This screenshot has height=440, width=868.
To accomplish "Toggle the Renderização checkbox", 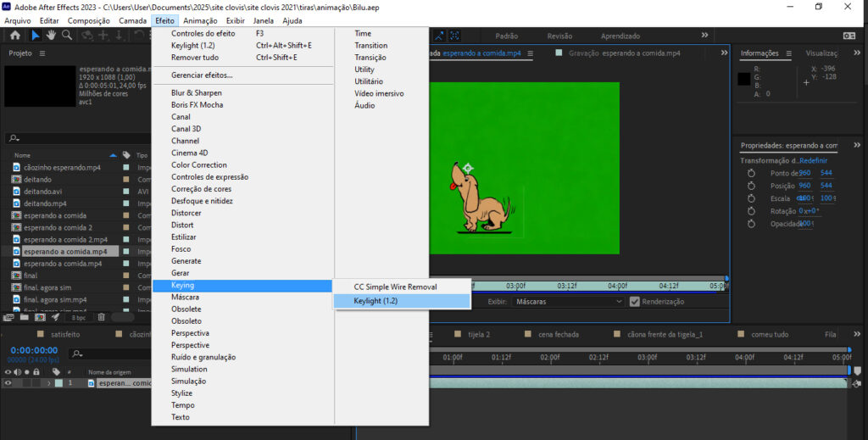I will (634, 302).
